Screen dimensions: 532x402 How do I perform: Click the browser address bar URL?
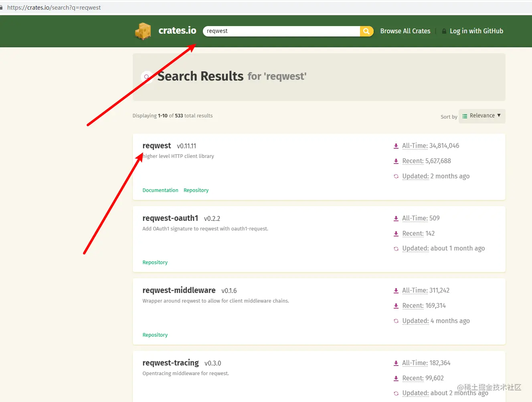point(54,8)
